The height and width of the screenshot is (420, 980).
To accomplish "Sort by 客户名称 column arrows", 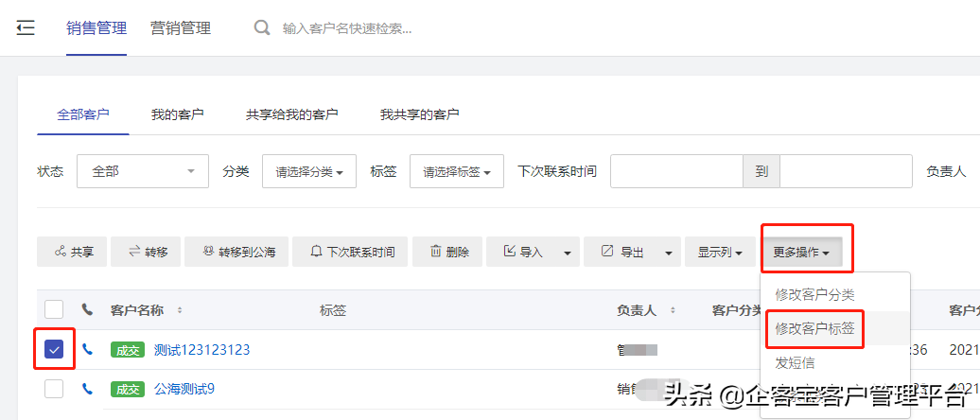I will tap(180, 310).
